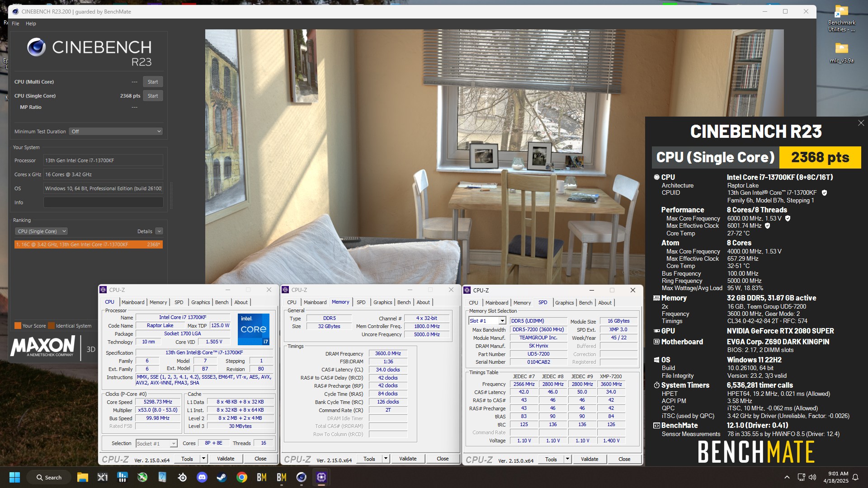This screenshot has height=488, width=868.
Task: Show hidden system tray icons chevron
Action: pyautogui.click(x=787, y=477)
